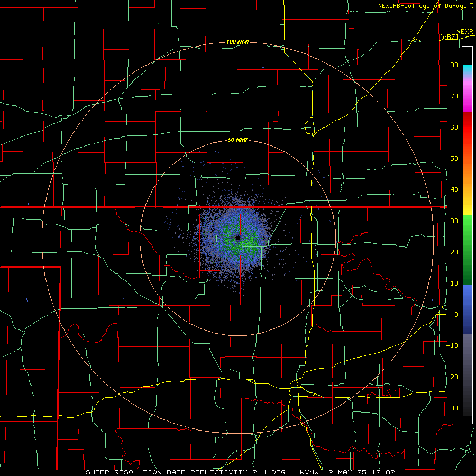Click the green segment of reflectivity color bar
This screenshot has height=476, width=476.
467,250
